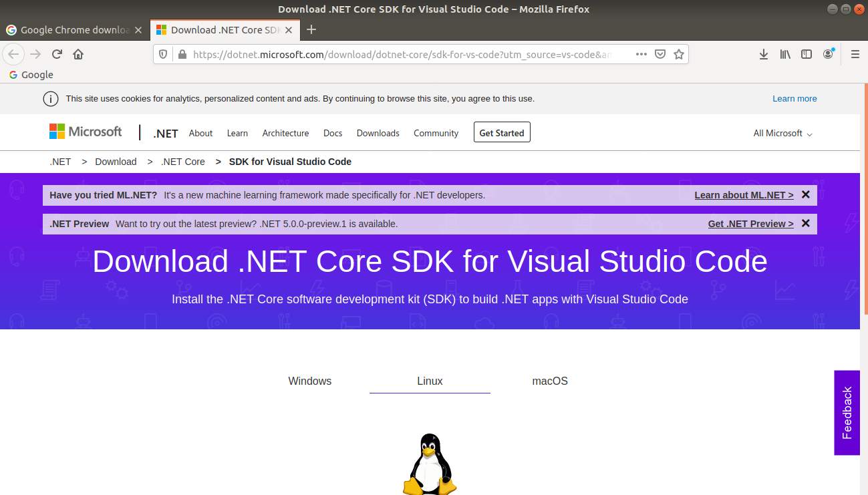Open tracking protection shield icon
The height and width of the screenshot is (495, 868).
pyautogui.click(x=163, y=54)
